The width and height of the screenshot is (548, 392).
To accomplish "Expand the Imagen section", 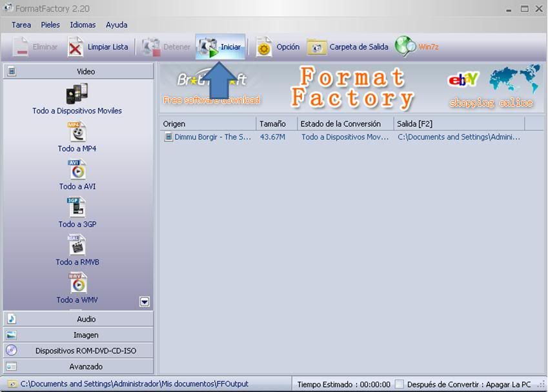I will 78,335.
